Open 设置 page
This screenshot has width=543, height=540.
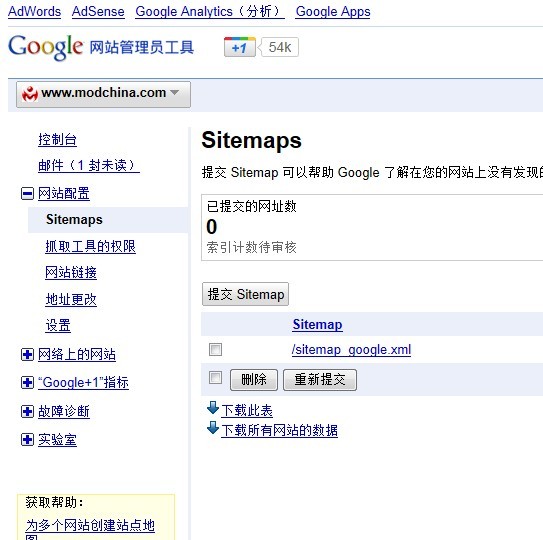pos(58,326)
